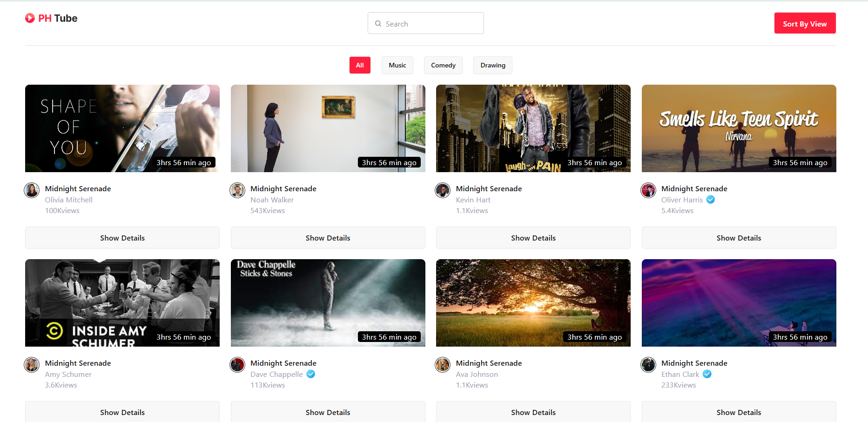The height and width of the screenshot is (422, 868).
Task: Click the Kevin Hart author name
Action: pyautogui.click(x=473, y=200)
